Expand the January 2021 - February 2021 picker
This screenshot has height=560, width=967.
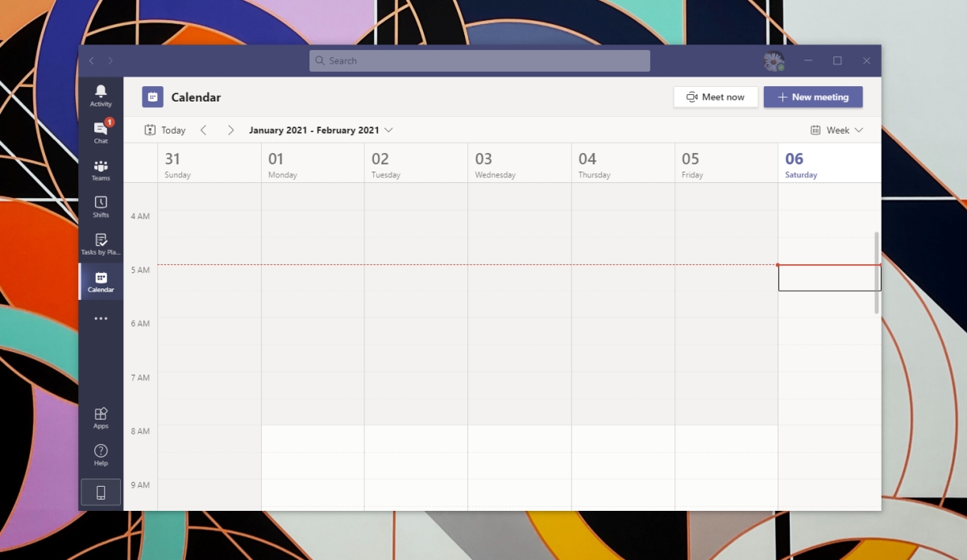coord(321,130)
